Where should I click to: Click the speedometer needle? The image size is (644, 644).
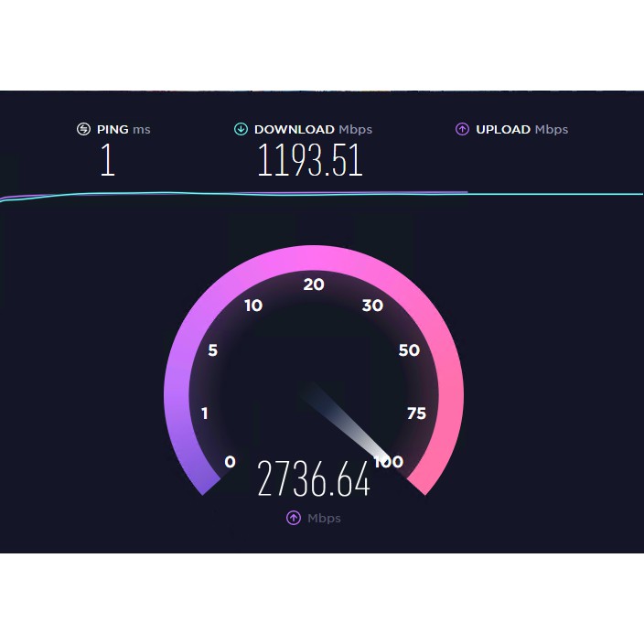point(344,421)
